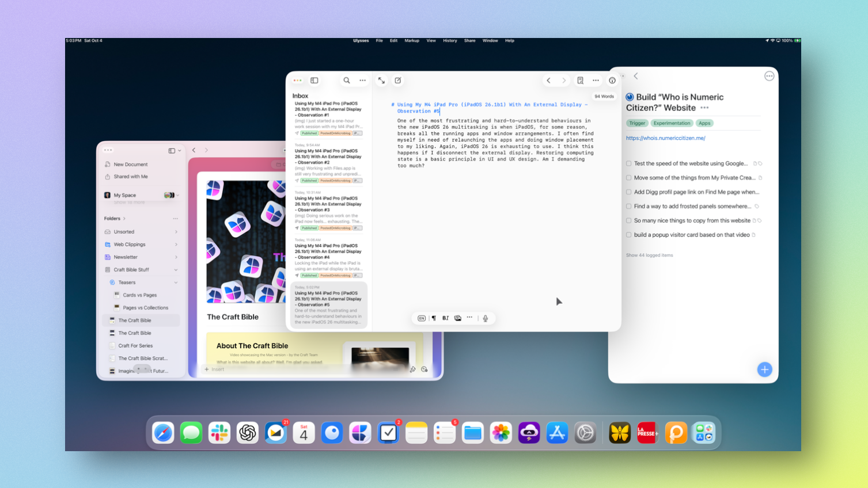Viewport: 868px width, 488px height.
Task: Open the History menu
Action: [450, 41]
